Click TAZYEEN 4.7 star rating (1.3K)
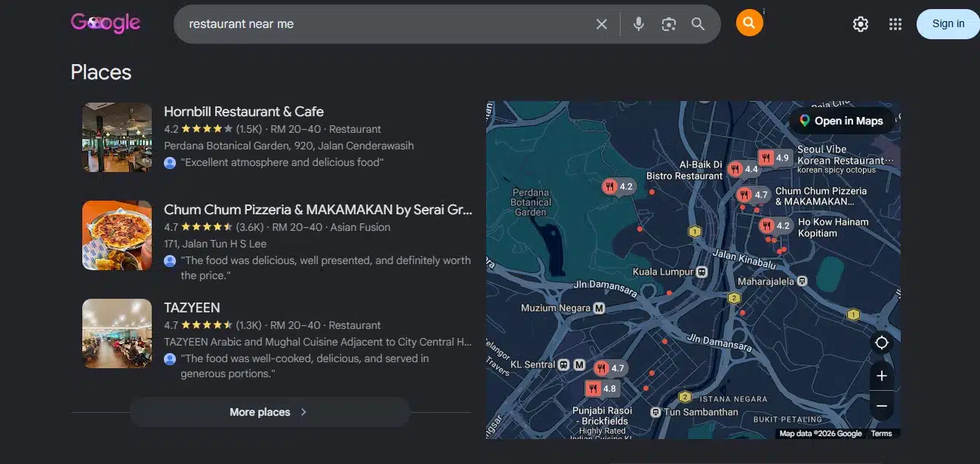980x464 pixels. point(213,325)
